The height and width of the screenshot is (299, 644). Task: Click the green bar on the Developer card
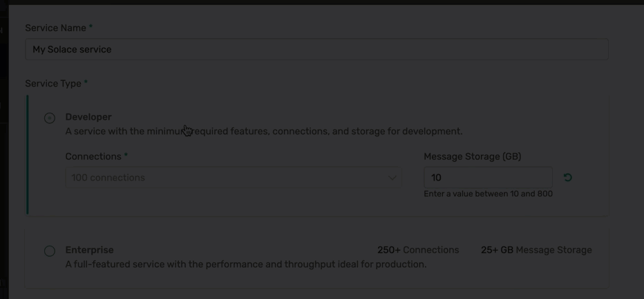coord(28,155)
